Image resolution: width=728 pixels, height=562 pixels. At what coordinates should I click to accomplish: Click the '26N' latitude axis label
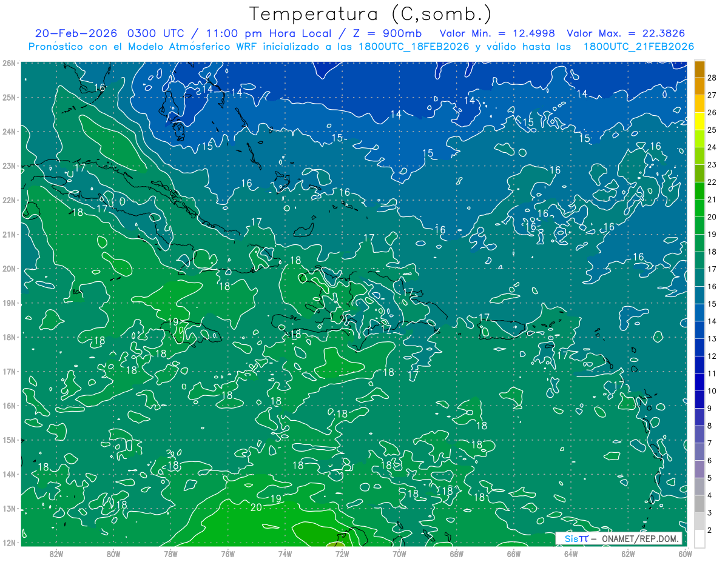[x=9, y=63]
